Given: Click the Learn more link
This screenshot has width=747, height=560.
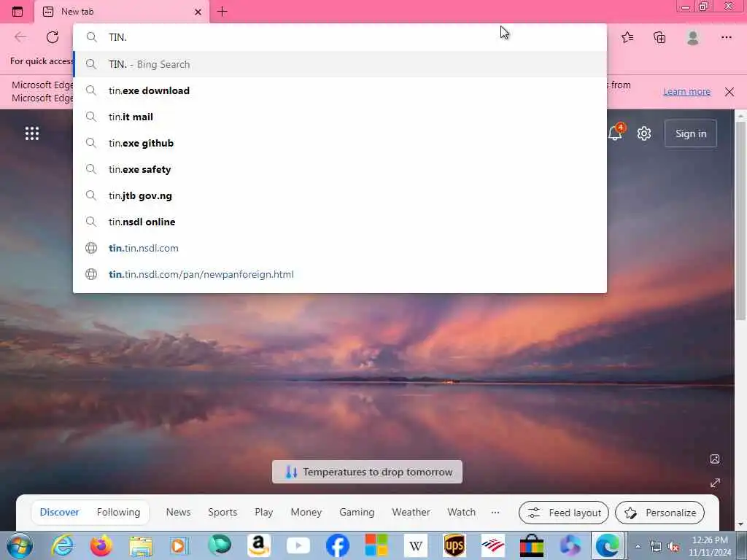Looking at the screenshot, I should (x=686, y=91).
